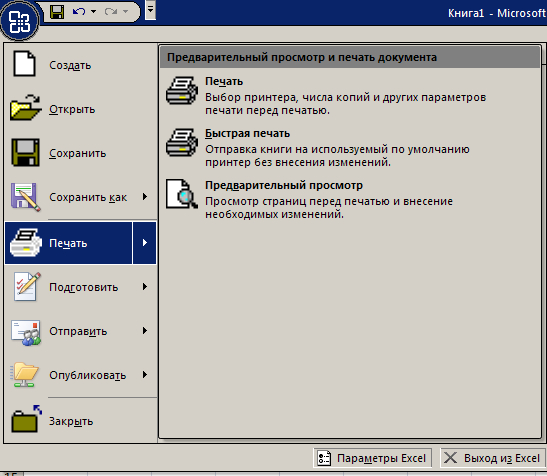Expand the Опубликовать submenu arrow
Viewport: 547px width, 476px height.
coord(145,375)
